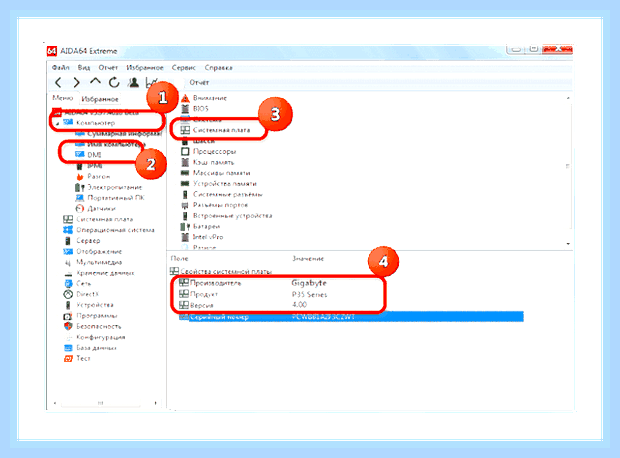This screenshot has width=620, height=458.
Task: Select Датчики in the left tree
Action: click(x=101, y=208)
